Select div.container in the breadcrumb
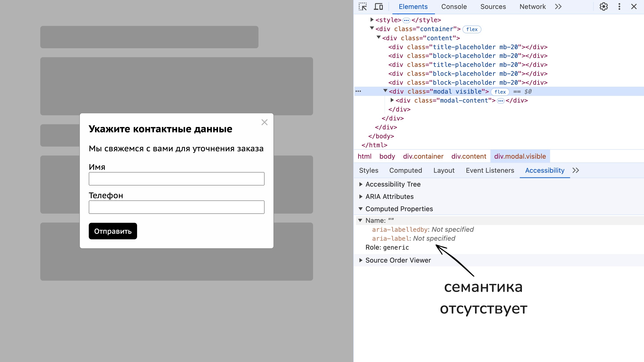 [x=423, y=156]
